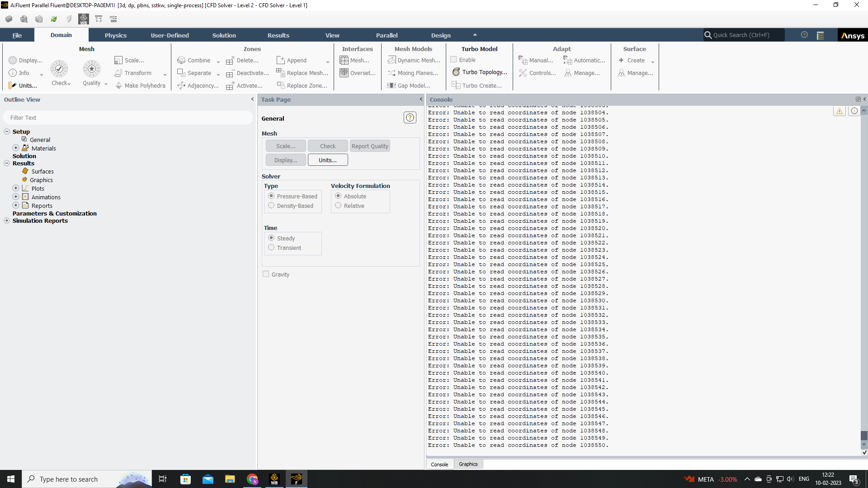This screenshot has width=868, height=488.
Task: Click the mesh Check icon in ribbon
Action: click(x=59, y=69)
